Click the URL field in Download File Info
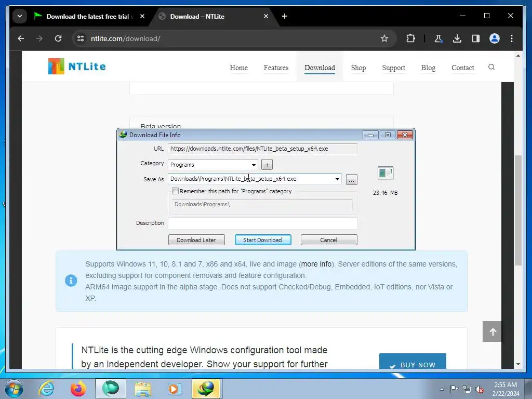Image resolution: width=532 pixels, height=399 pixels. (x=262, y=149)
